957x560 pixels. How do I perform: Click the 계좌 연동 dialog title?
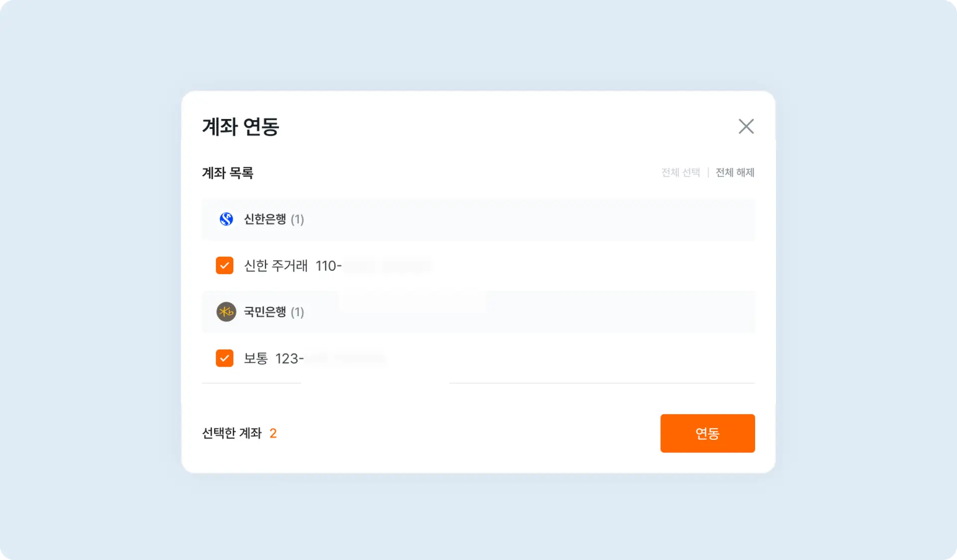(x=241, y=128)
